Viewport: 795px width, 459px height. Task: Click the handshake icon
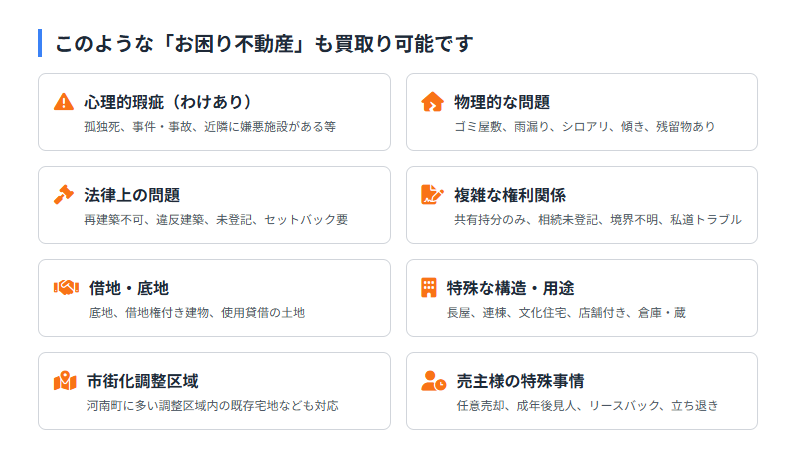point(66,288)
